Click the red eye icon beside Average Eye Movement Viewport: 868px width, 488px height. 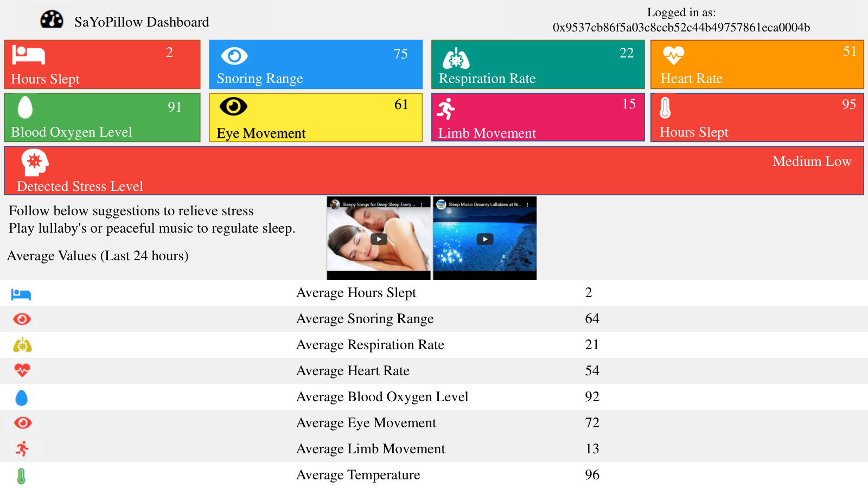point(23,423)
